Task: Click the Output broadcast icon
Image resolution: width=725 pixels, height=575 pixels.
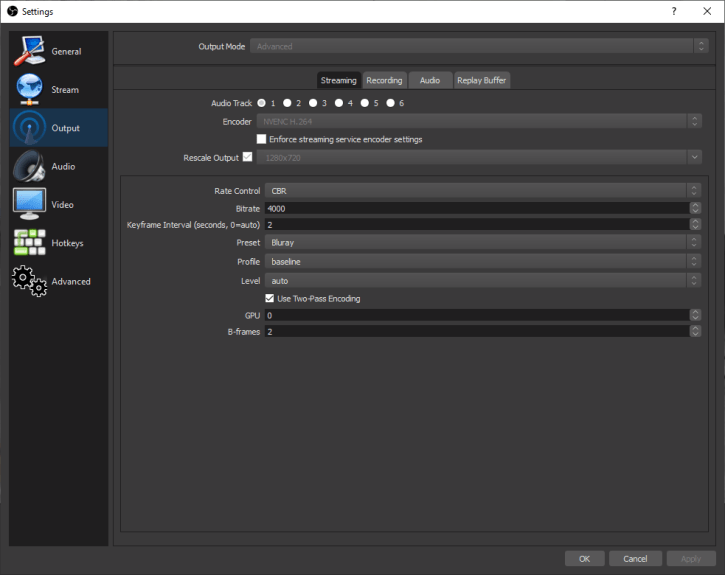Action: click(30, 128)
